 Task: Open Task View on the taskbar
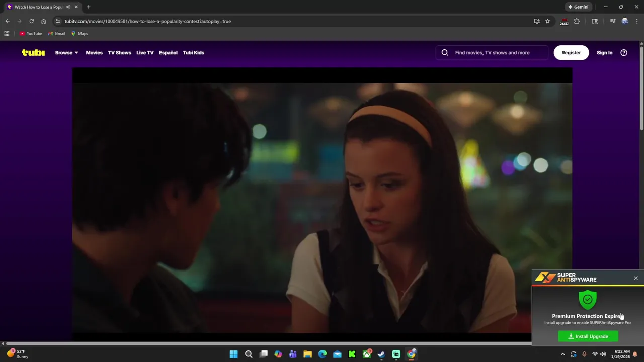(263, 354)
